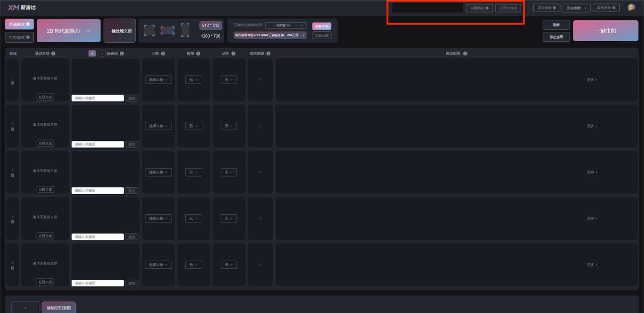Switch to 普通模式 mode
Viewport: 644px width, 313px height.
(x=19, y=24)
